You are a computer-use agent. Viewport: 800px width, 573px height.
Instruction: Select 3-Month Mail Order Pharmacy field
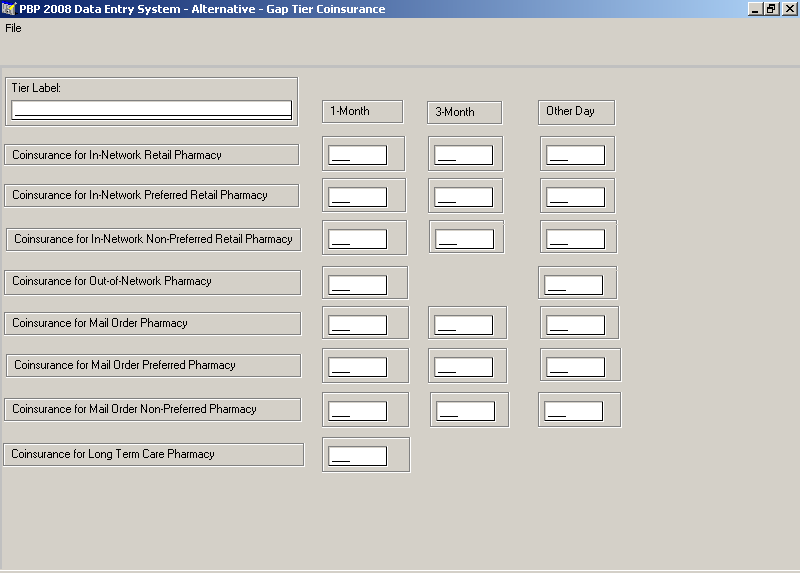click(x=463, y=325)
